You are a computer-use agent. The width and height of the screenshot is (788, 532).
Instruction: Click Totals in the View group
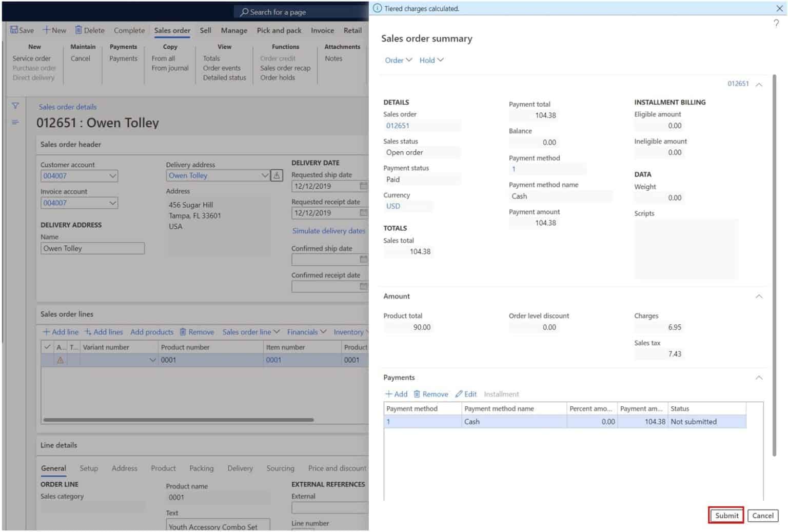[211, 58]
